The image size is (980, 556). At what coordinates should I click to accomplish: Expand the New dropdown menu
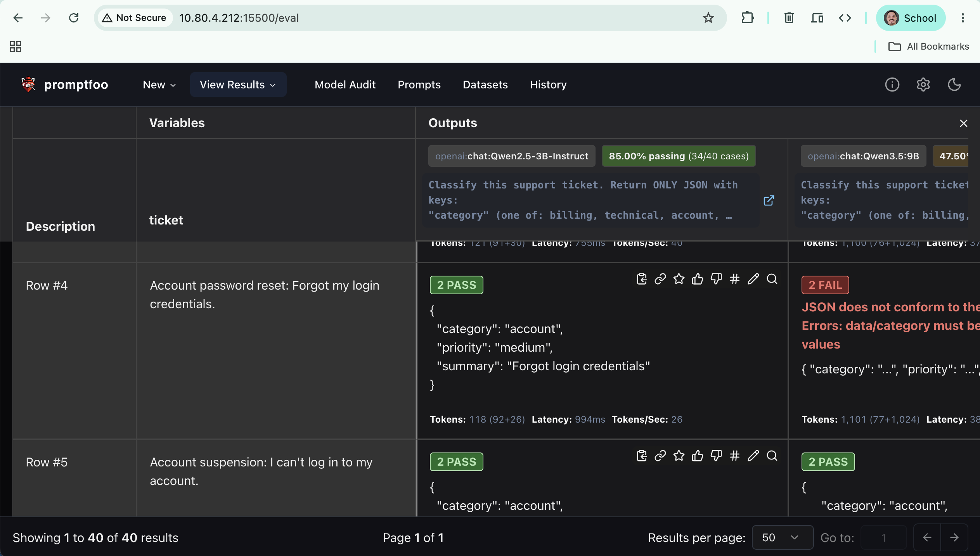pos(159,85)
